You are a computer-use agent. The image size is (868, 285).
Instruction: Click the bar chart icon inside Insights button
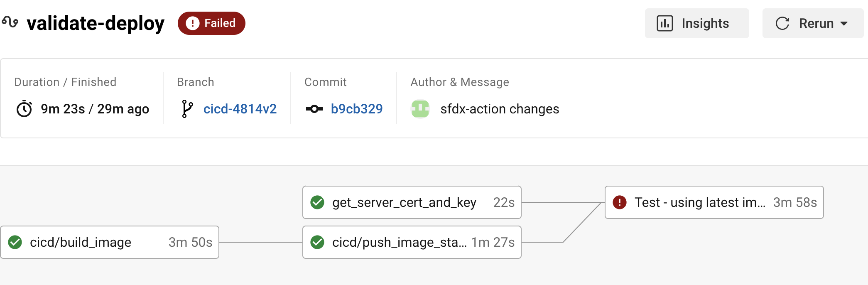[665, 23]
